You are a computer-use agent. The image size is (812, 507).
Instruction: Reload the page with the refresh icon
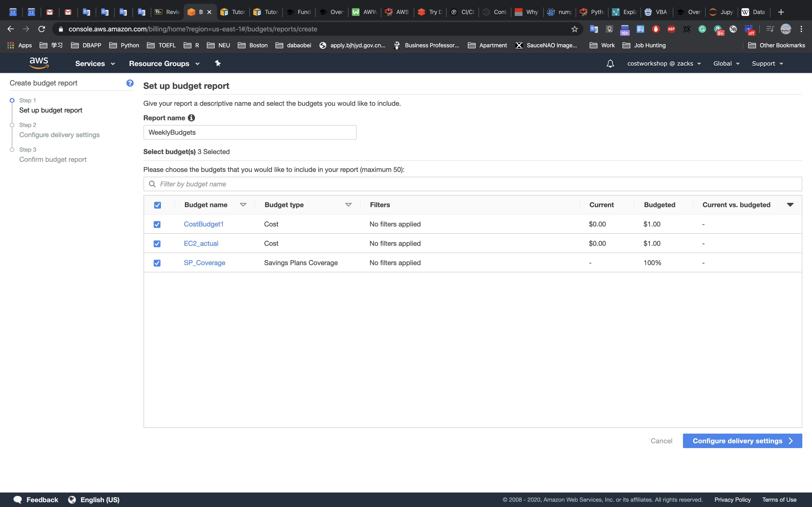(x=42, y=29)
